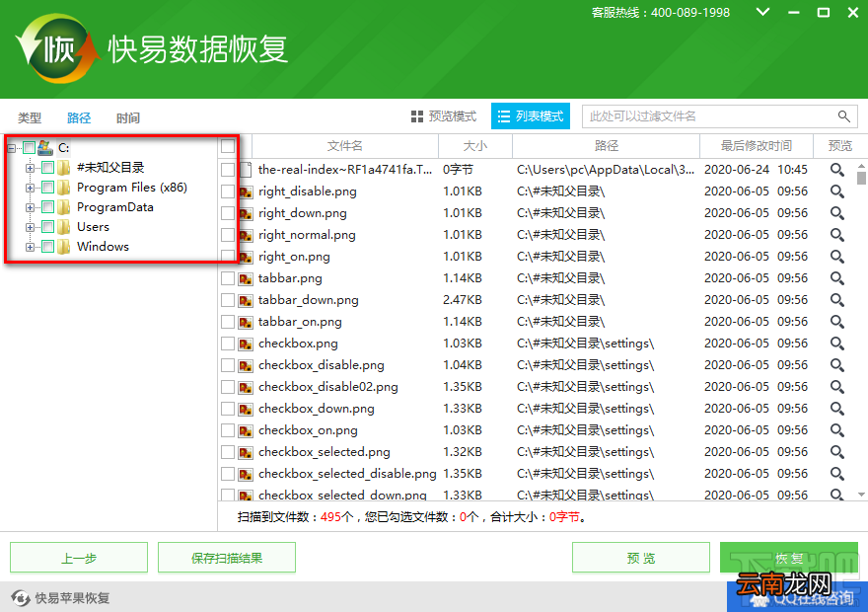
Task: Click preview magnifier for checkbox_disable.png
Action: point(837,365)
